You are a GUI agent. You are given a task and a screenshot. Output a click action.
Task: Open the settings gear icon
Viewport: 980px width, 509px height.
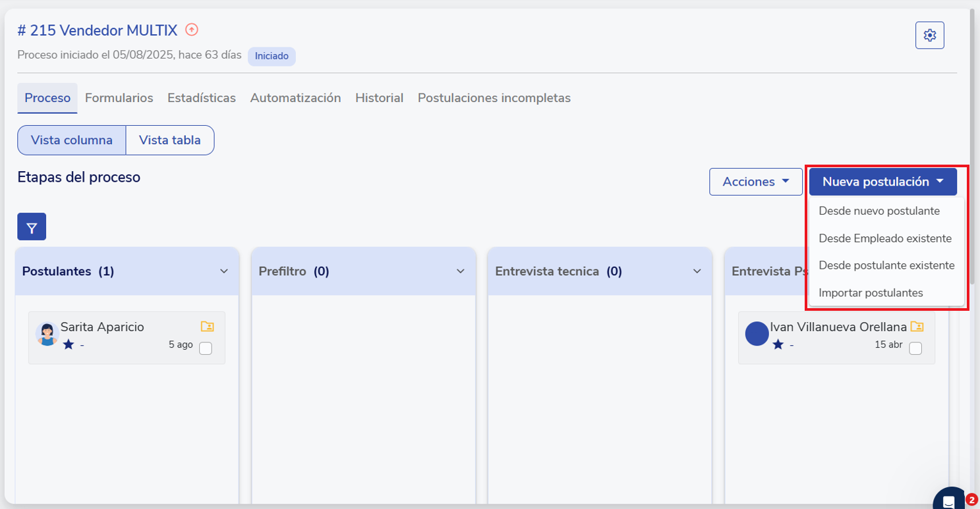tap(929, 36)
